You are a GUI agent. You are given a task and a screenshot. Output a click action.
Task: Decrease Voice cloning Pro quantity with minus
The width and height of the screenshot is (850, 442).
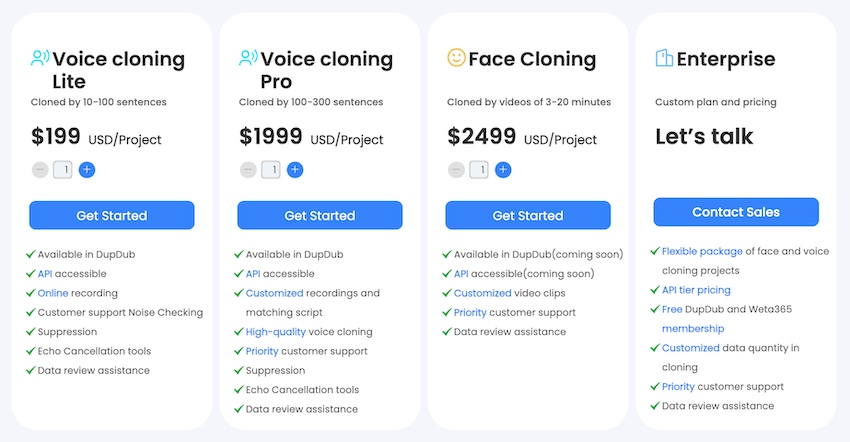(248, 170)
